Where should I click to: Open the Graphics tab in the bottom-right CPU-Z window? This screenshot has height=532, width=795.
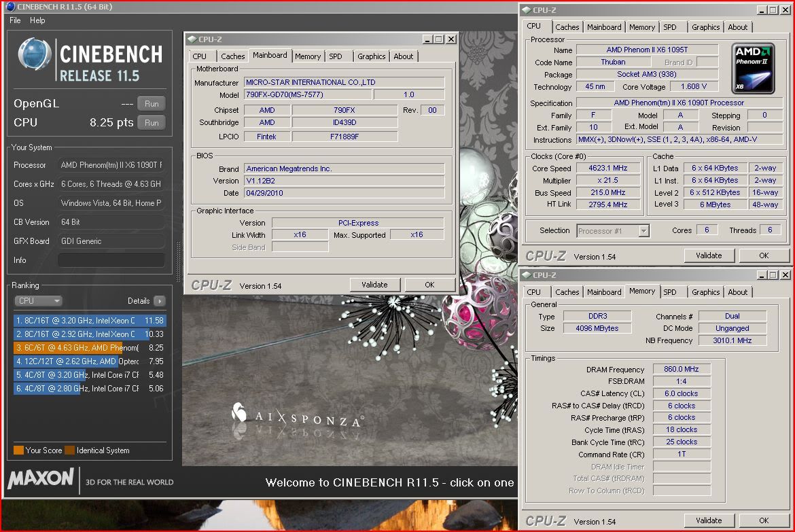pos(706,292)
